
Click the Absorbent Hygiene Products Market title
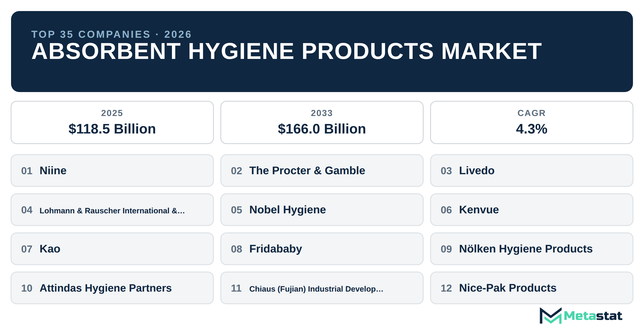pyautogui.click(x=287, y=51)
